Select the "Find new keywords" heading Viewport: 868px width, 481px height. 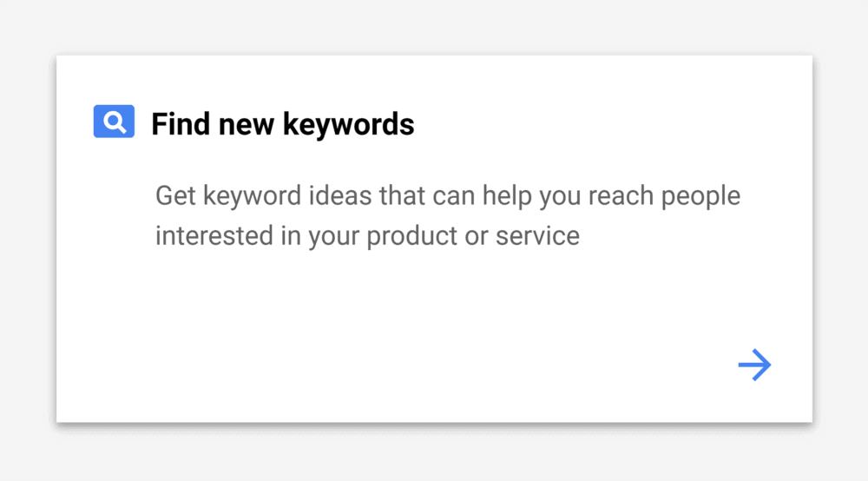(x=282, y=123)
